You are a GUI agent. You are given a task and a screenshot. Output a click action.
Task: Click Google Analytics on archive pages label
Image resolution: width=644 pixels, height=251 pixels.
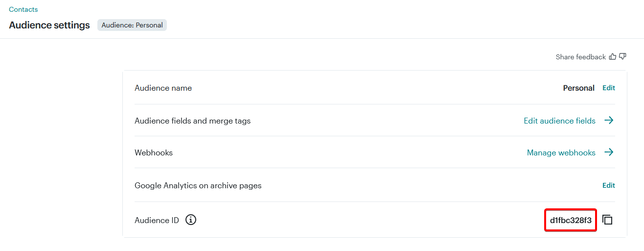point(198,186)
